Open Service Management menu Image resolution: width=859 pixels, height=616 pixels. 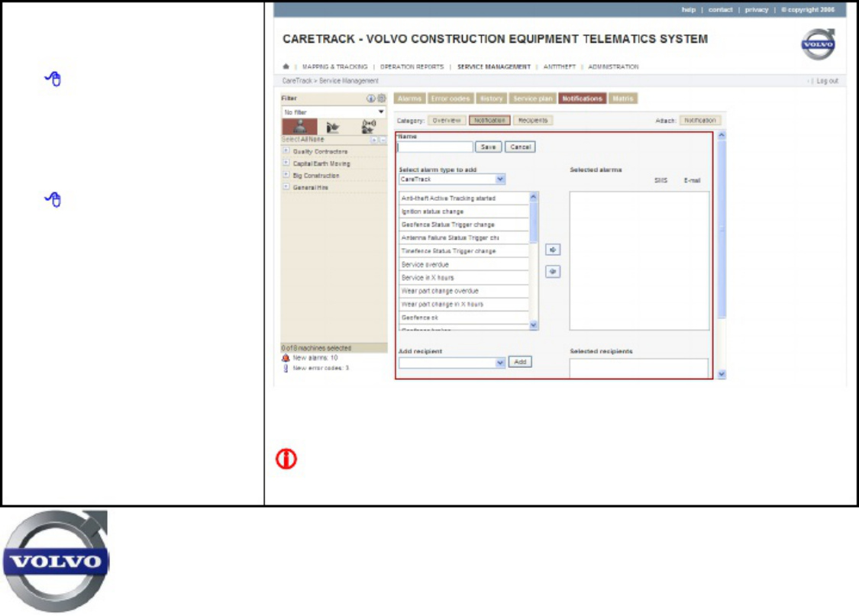(x=494, y=67)
